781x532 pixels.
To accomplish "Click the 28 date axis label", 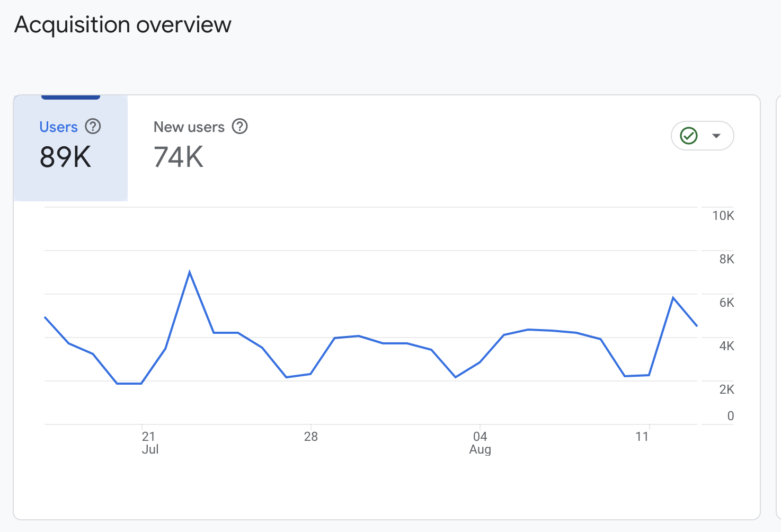I will click(x=311, y=437).
